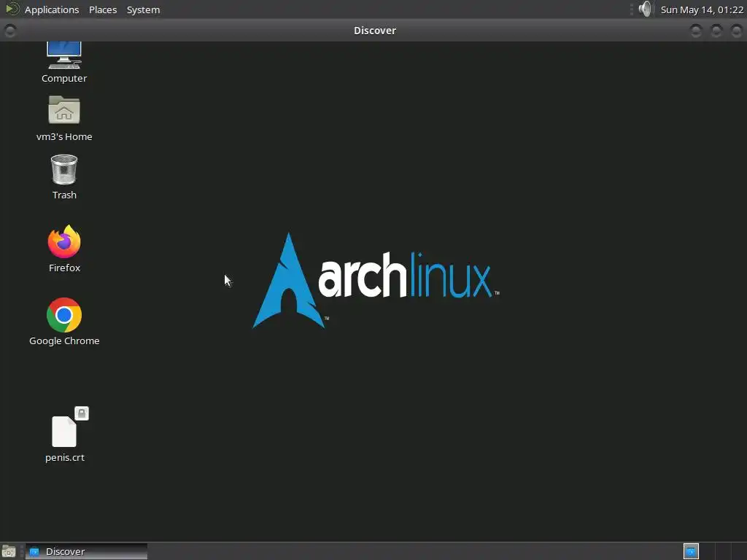Open the Applications menu
The height and width of the screenshot is (560, 747).
pyautogui.click(x=52, y=9)
